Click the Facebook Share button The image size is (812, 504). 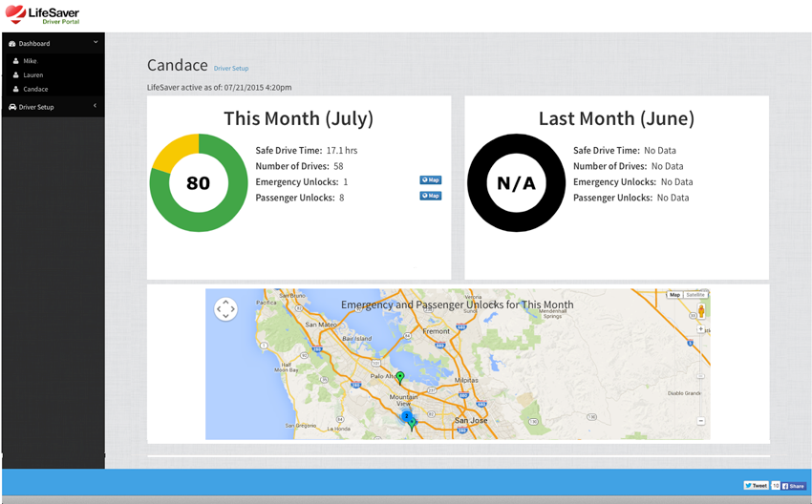(793, 486)
